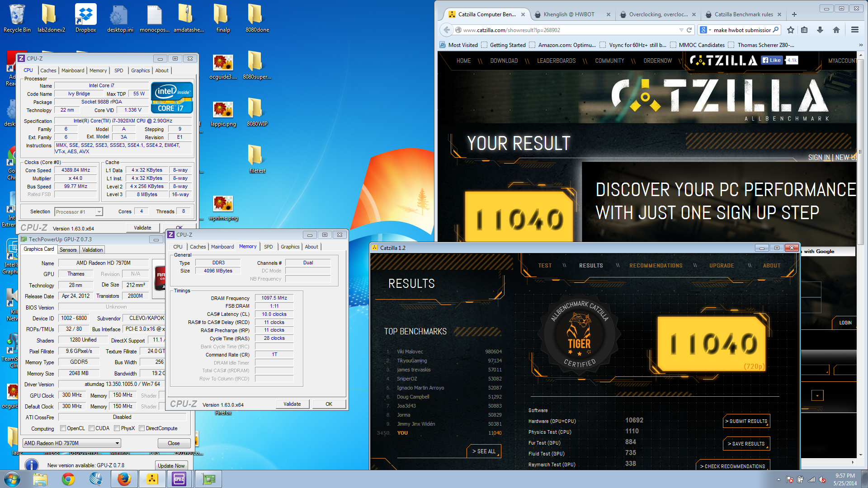Open Mainboard tab in top CPU-Z window
Image resolution: width=868 pixels, height=488 pixels.
(x=73, y=70)
